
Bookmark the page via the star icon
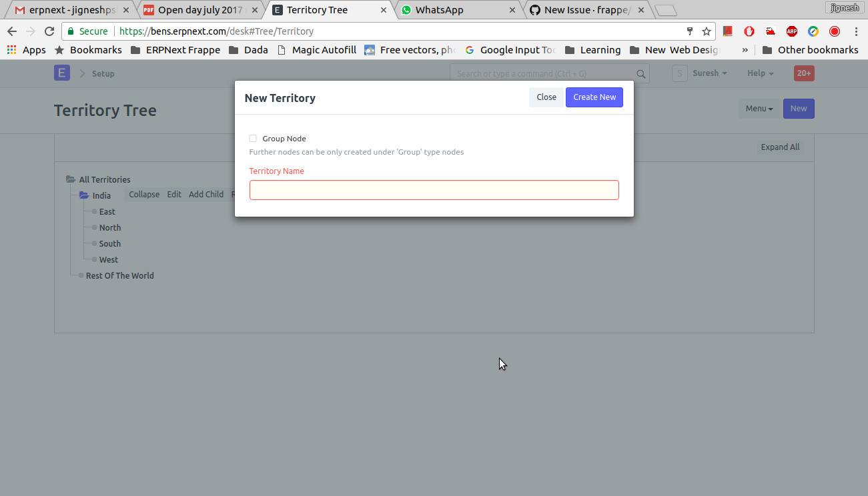click(706, 31)
